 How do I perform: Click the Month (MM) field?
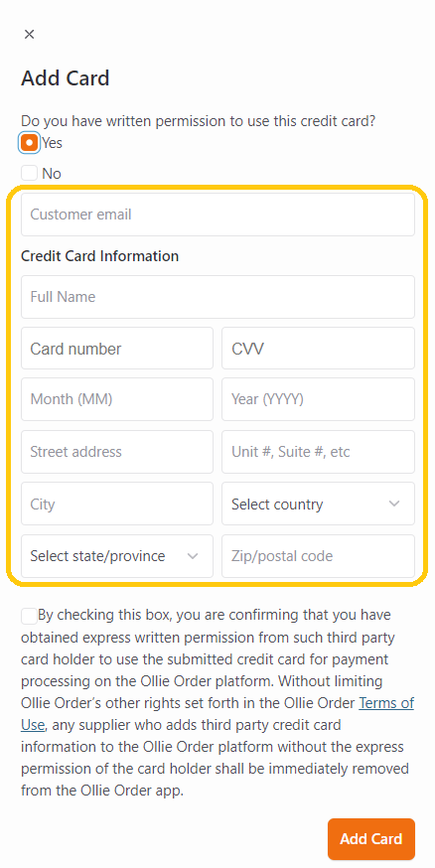coord(117,399)
